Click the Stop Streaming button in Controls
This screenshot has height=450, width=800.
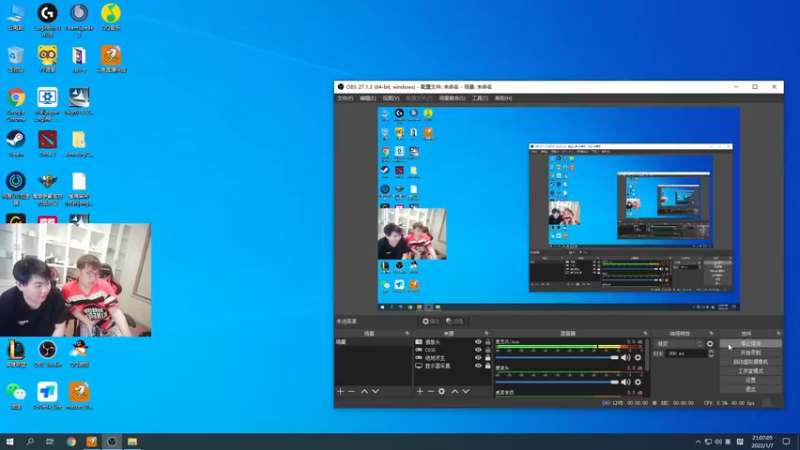[x=751, y=344]
